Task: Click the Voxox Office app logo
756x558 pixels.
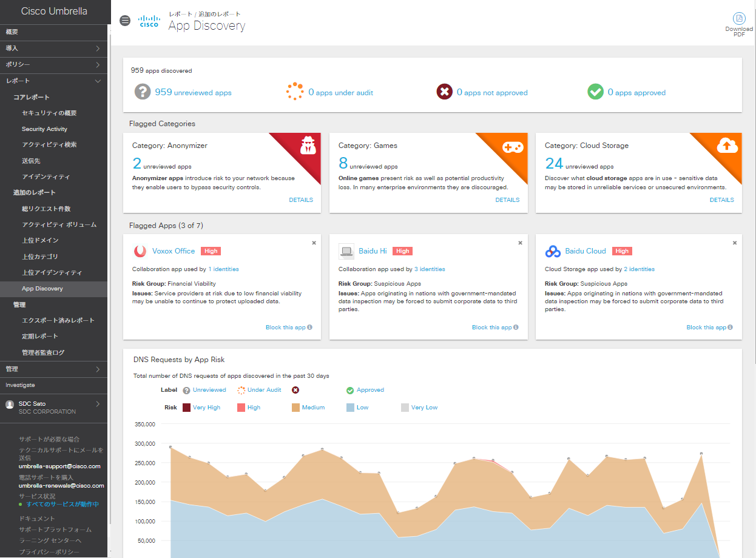Action: 140,251
